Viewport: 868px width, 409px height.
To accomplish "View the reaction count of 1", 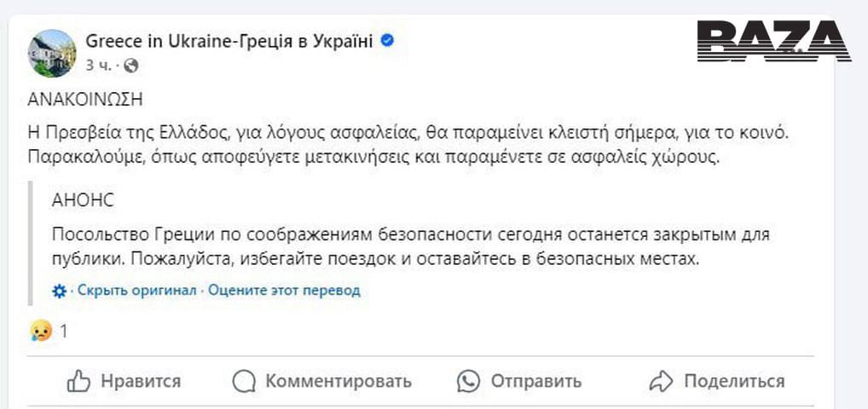I will click(63, 331).
